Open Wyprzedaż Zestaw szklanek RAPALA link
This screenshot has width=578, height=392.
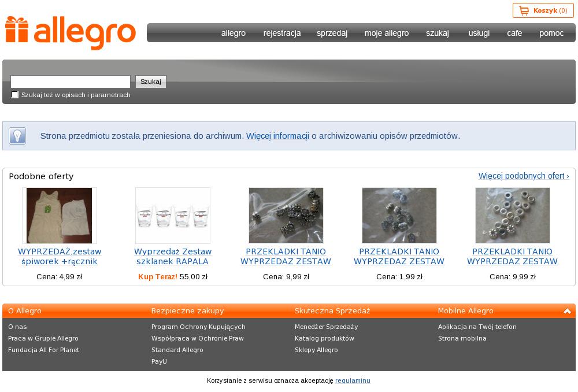172,256
